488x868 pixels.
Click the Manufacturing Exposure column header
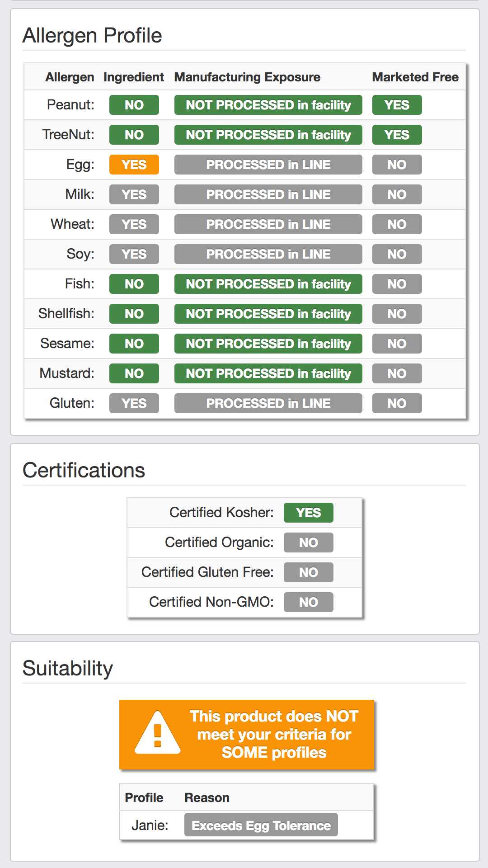tap(247, 77)
